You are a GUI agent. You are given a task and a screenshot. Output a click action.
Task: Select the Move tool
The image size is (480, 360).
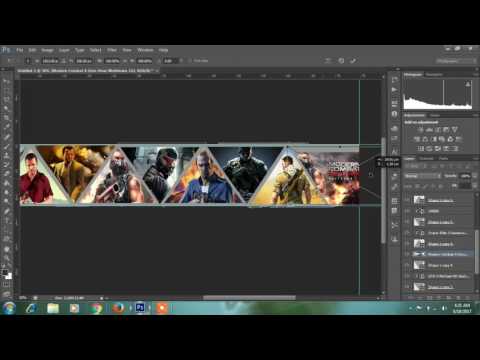pos(7,81)
